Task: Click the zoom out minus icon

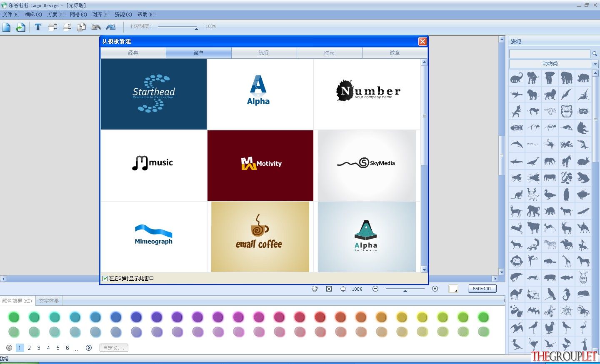Action: (x=375, y=289)
